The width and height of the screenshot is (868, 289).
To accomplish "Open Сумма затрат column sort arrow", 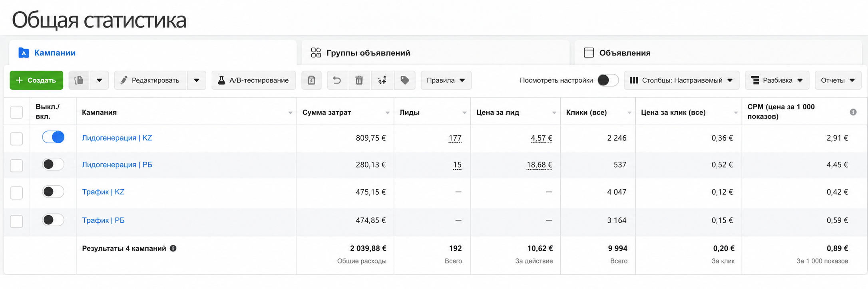I will coord(388,113).
